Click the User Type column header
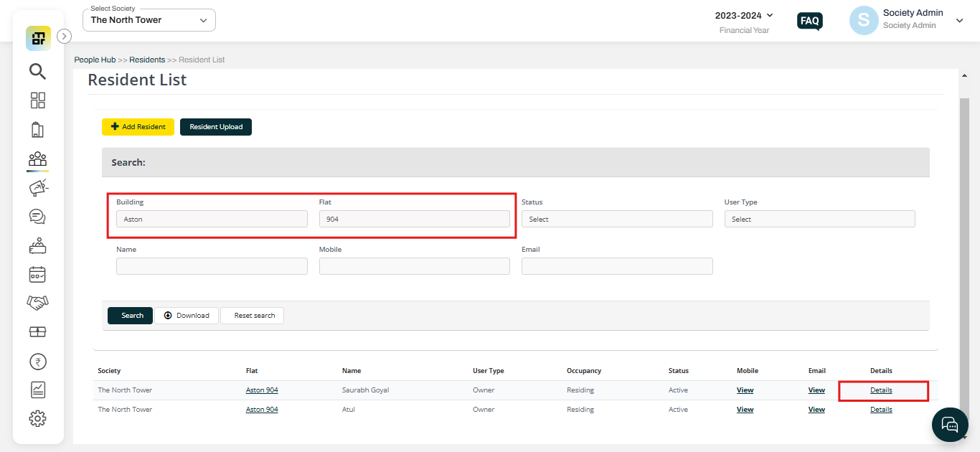The height and width of the screenshot is (452, 980). point(489,371)
